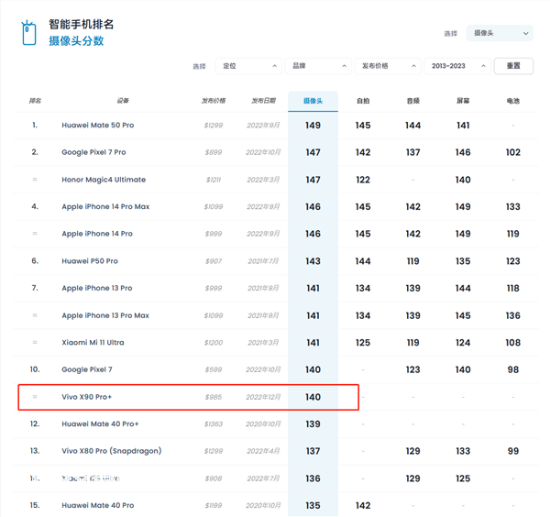The image size is (550, 517).
Task: Click camera score 136 in row 14
Action: 313,478
